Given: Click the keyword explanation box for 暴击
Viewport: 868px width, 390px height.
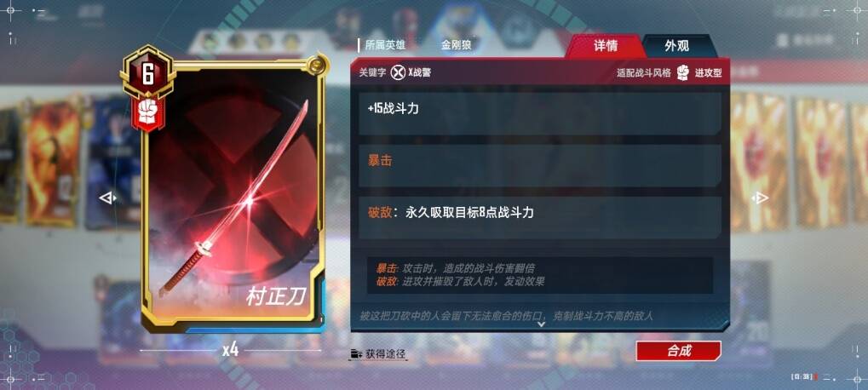Looking at the screenshot, I should 540,275.
